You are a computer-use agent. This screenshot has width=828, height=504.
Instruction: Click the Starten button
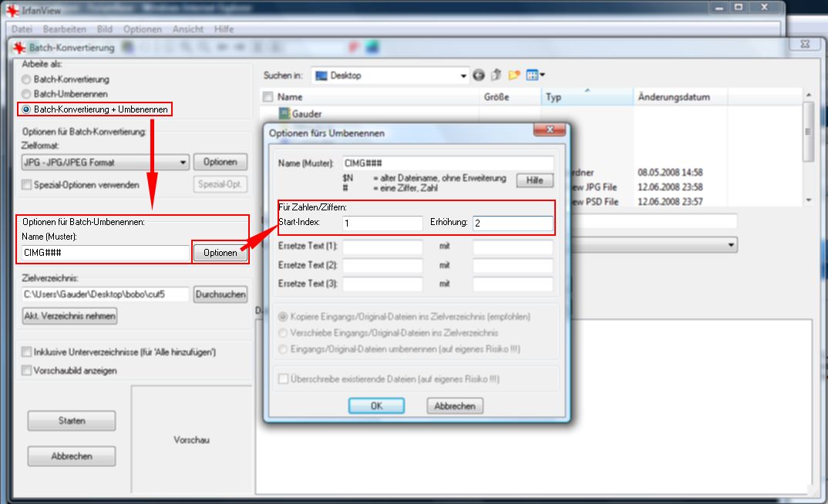(72, 421)
